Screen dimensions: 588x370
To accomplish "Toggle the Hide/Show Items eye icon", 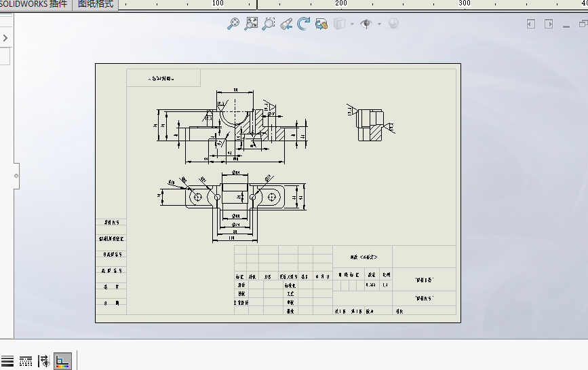I will [366, 24].
